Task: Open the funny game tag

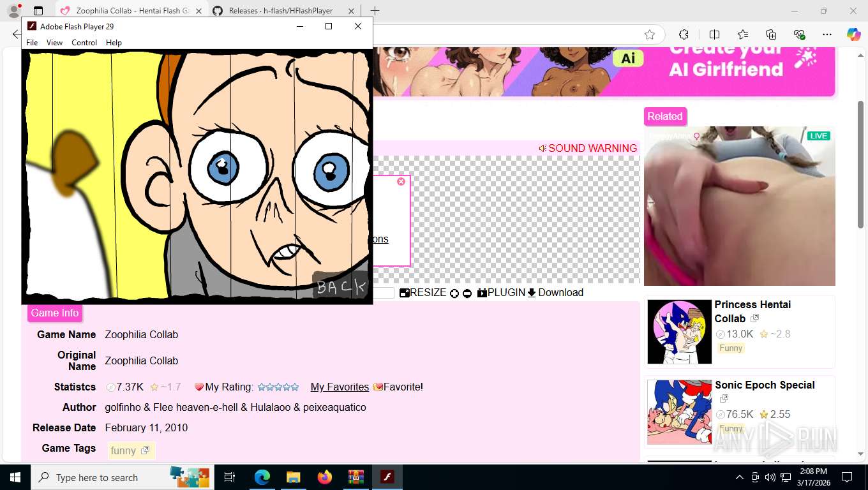Action: (123, 450)
